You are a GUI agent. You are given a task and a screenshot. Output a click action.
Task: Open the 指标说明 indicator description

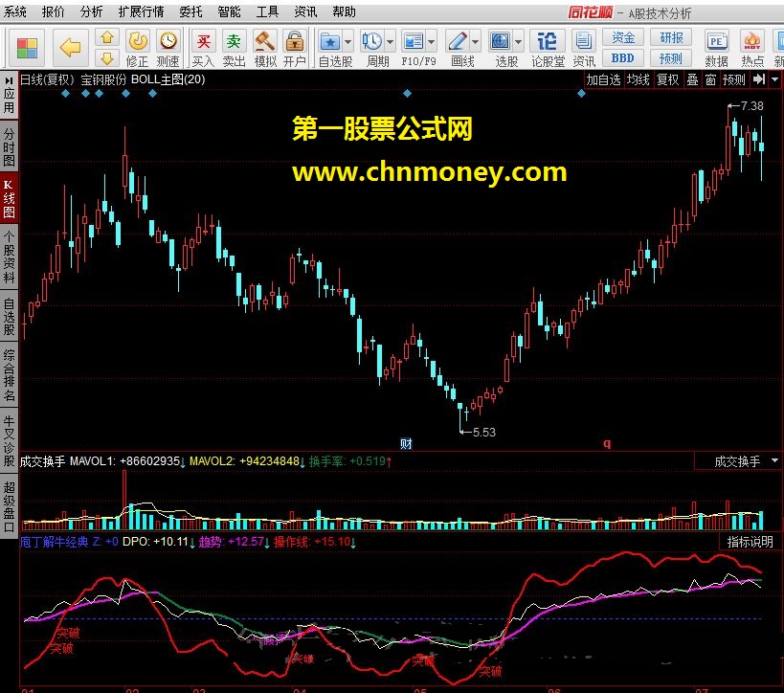(x=750, y=541)
